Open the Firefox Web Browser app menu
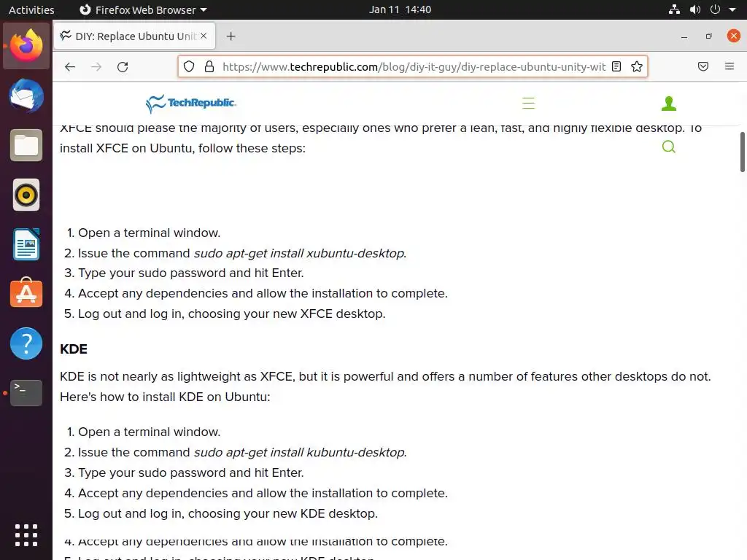The height and width of the screenshot is (560, 747). 143,9
